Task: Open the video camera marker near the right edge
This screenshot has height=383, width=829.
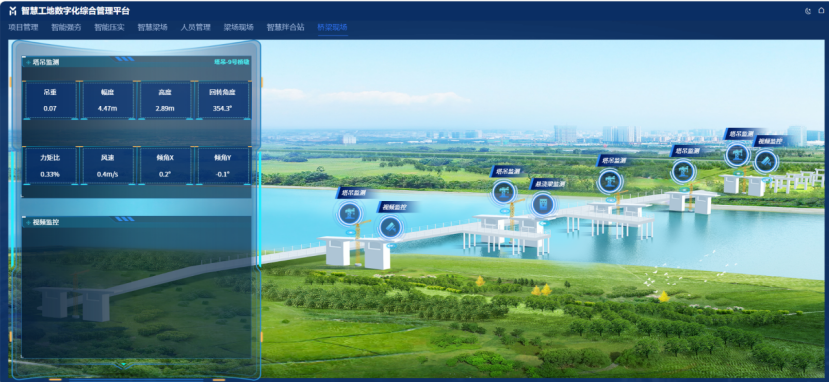Action: 766,161
